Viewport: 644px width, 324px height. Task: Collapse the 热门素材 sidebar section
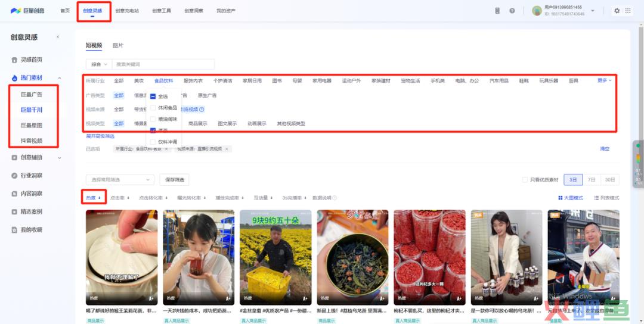click(x=60, y=78)
